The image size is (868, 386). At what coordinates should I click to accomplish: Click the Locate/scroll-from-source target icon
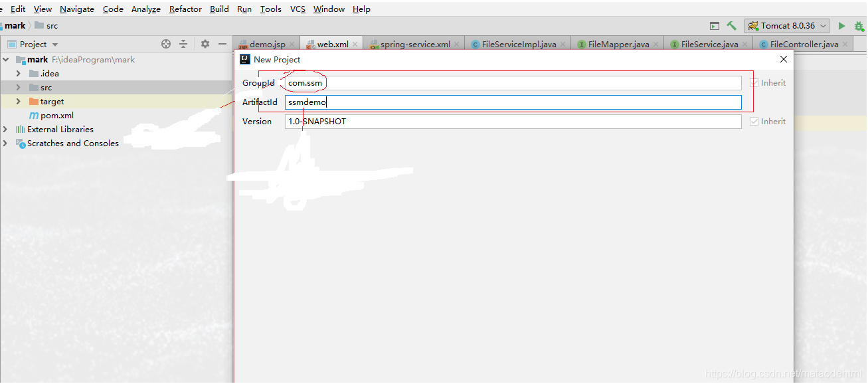pyautogui.click(x=166, y=44)
